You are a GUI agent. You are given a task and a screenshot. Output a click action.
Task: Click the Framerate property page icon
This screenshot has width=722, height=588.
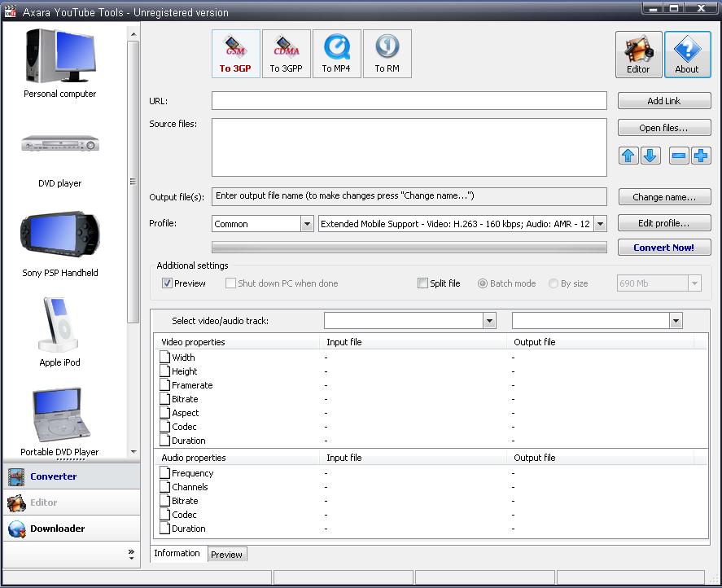[x=165, y=384]
